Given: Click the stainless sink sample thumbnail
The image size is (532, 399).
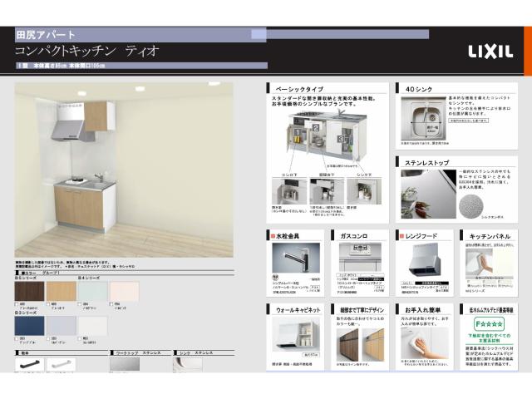Looking at the screenshot, I should coord(188,365).
